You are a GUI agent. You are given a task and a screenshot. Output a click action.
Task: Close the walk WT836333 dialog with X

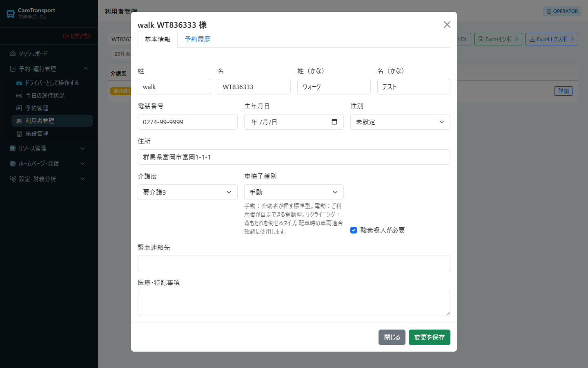(447, 25)
